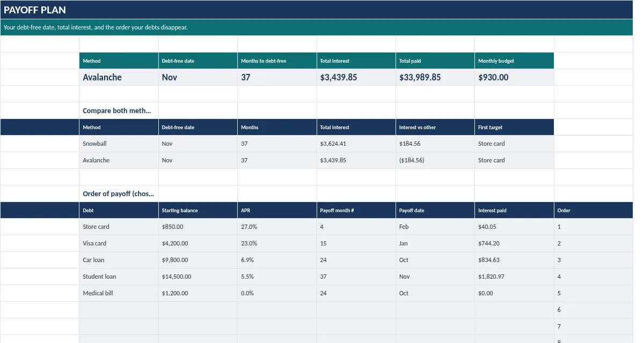Viewport: 644px width, 343px height.
Task: Select the 0.0% APR cell
Action: click(277, 293)
